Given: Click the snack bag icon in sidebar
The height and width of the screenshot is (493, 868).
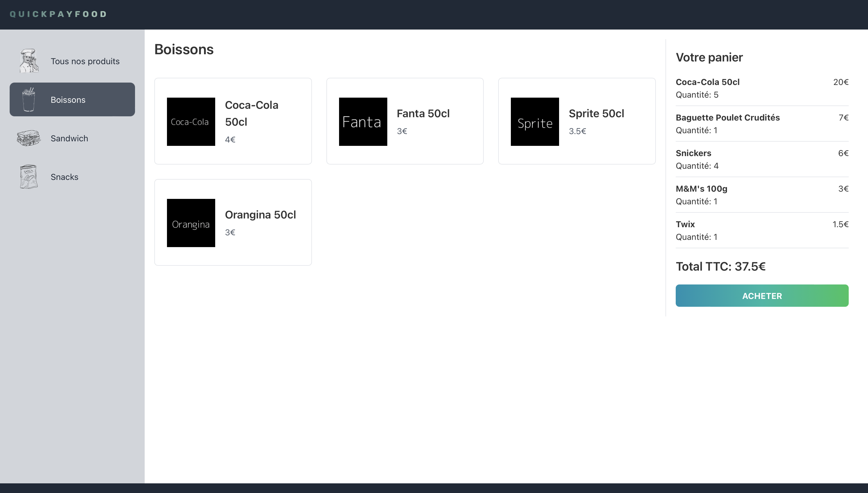Looking at the screenshot, I should click(x=29, y=177).
